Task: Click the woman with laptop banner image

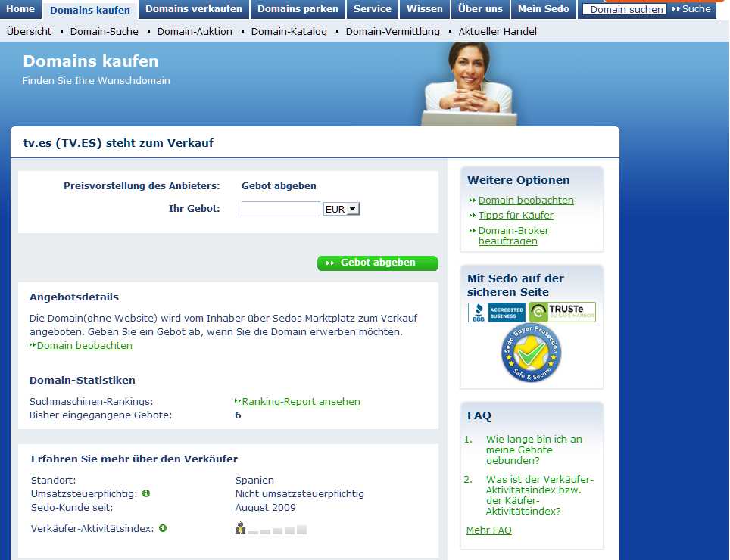Action: (470, 84)
